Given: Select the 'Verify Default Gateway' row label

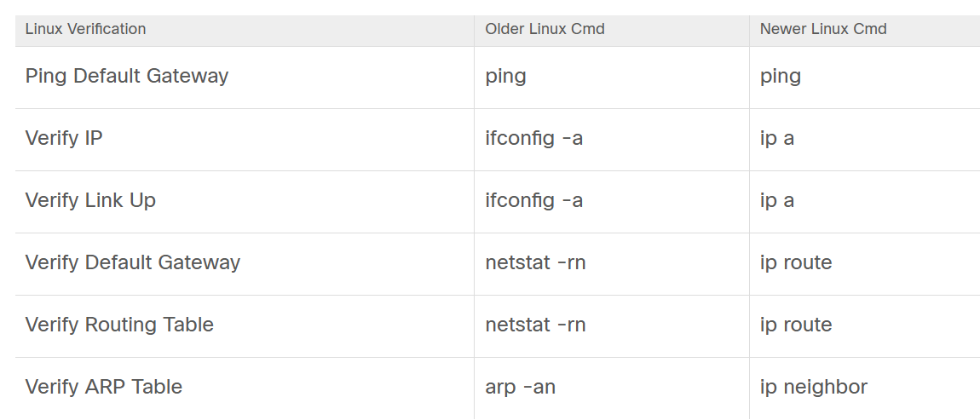Looking at the screenshot, I should [133, 262].
